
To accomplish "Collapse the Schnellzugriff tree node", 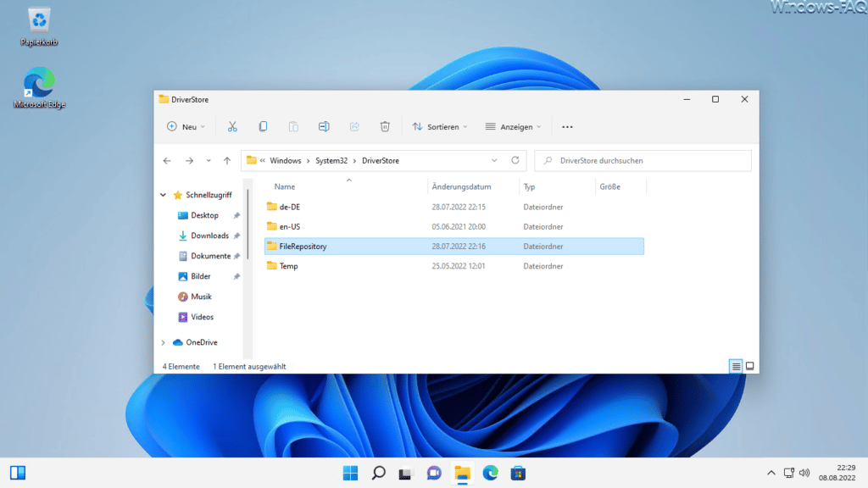I will click(164, 195).
